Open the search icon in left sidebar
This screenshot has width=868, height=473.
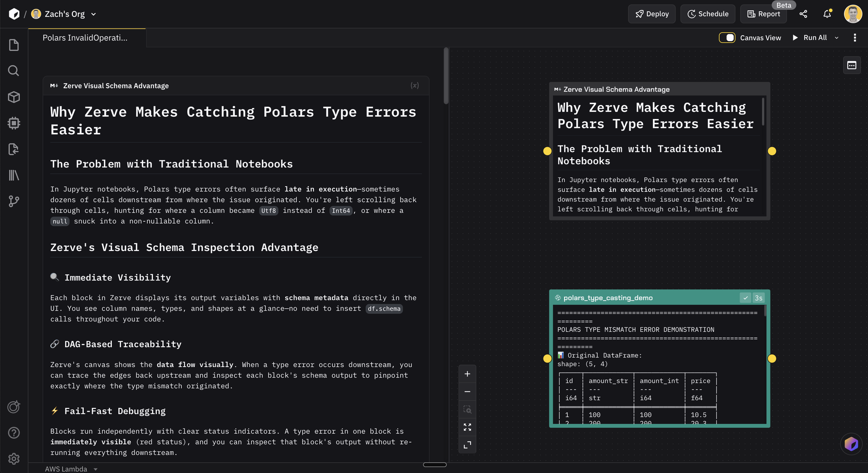(x=14, y=71)
